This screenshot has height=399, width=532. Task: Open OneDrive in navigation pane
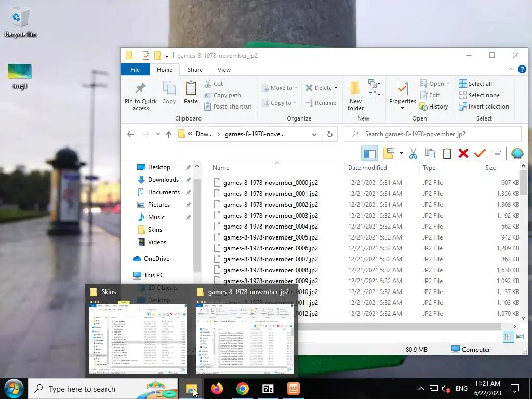point(151,259)
